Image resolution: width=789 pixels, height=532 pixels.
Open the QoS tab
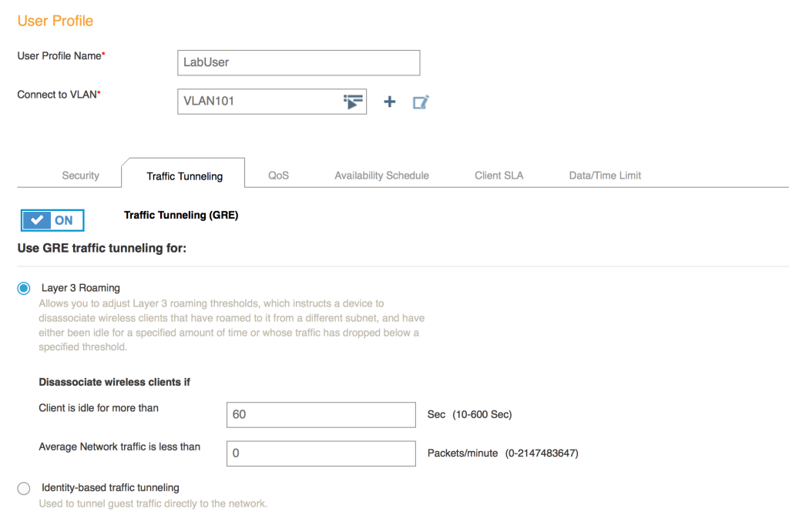[x=278, y=176]
